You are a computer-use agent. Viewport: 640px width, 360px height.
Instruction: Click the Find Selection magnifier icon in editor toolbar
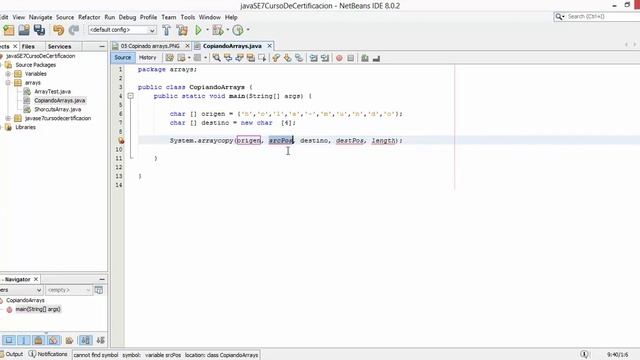pos(216,58)
